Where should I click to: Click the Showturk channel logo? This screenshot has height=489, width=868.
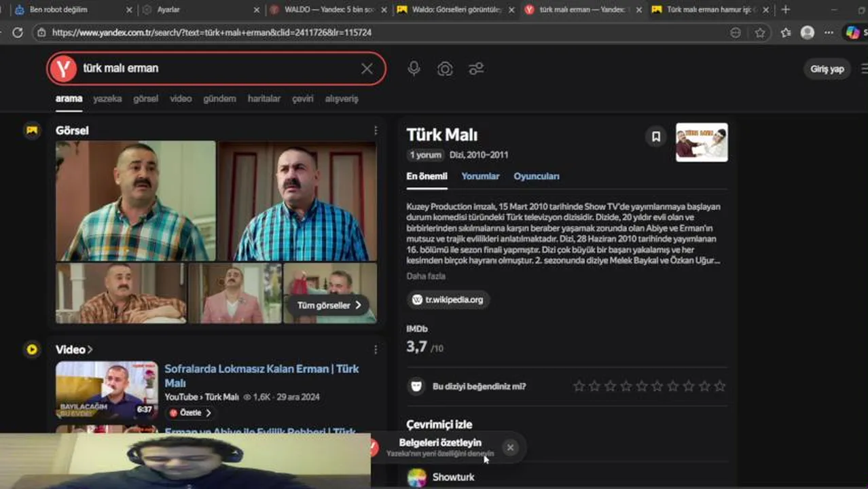tap(416, 477)
